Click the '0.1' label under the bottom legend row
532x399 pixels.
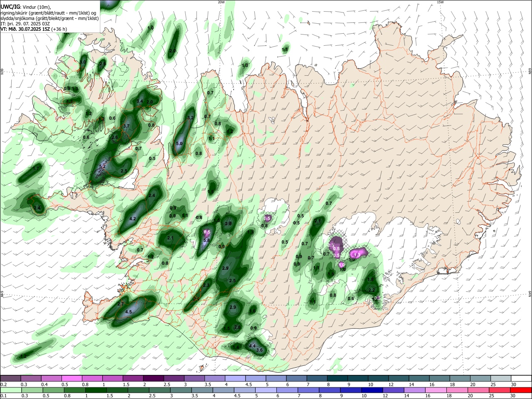pyautogui.click(x=3, y=396)
